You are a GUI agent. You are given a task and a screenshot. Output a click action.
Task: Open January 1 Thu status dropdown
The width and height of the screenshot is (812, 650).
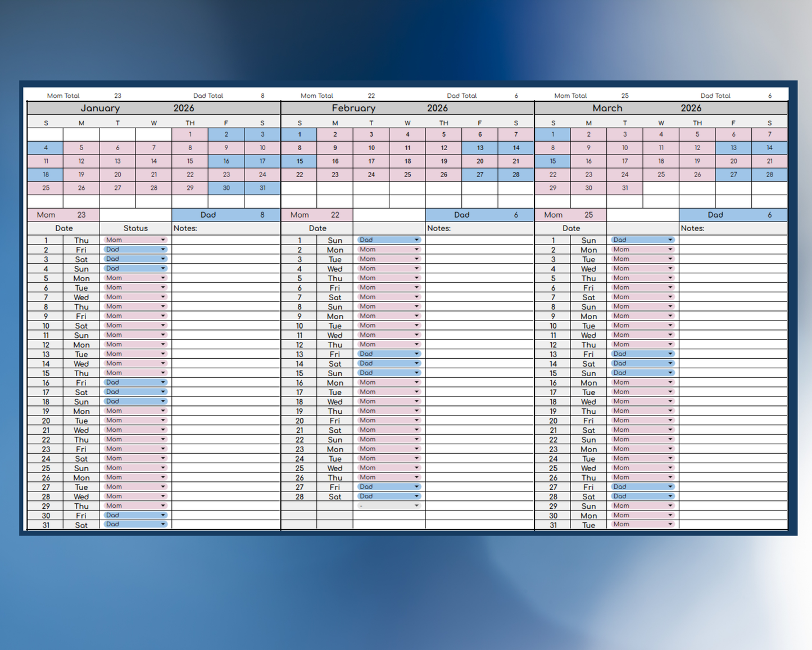point(135,240)
